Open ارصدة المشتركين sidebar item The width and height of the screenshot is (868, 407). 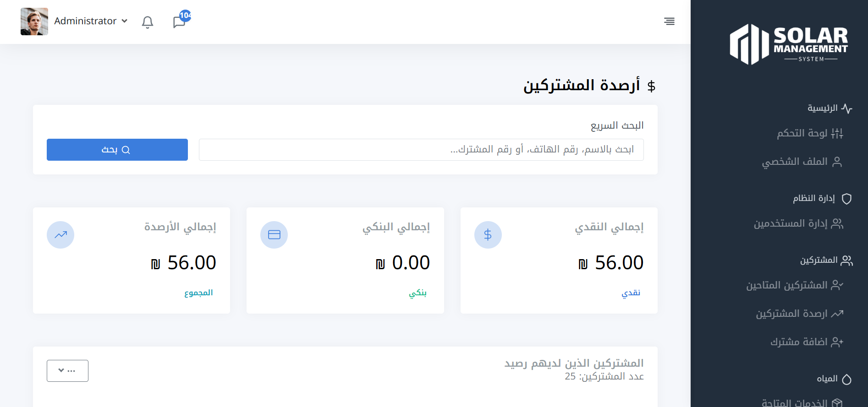[x=799, y=314]
